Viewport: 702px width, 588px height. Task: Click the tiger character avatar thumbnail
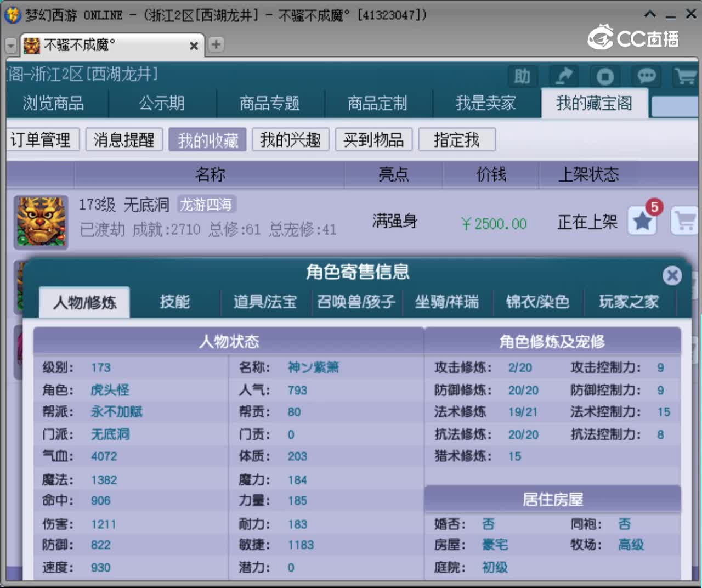(41, 222)
